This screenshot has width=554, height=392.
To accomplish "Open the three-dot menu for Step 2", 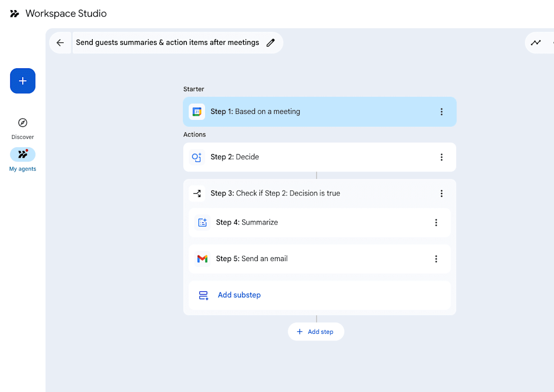I will [441, 157].
